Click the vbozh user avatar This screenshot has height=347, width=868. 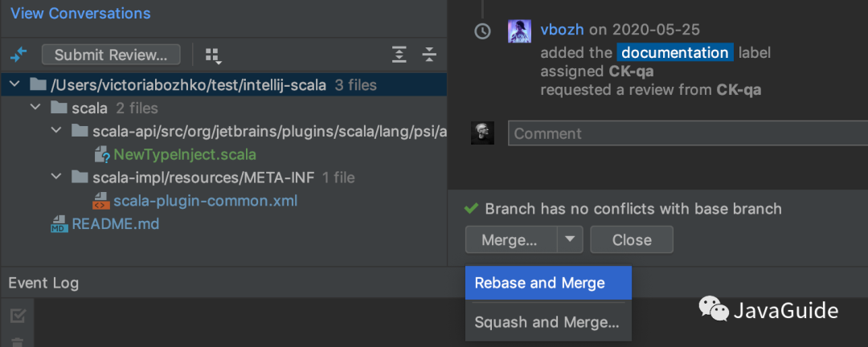[519, 31]
